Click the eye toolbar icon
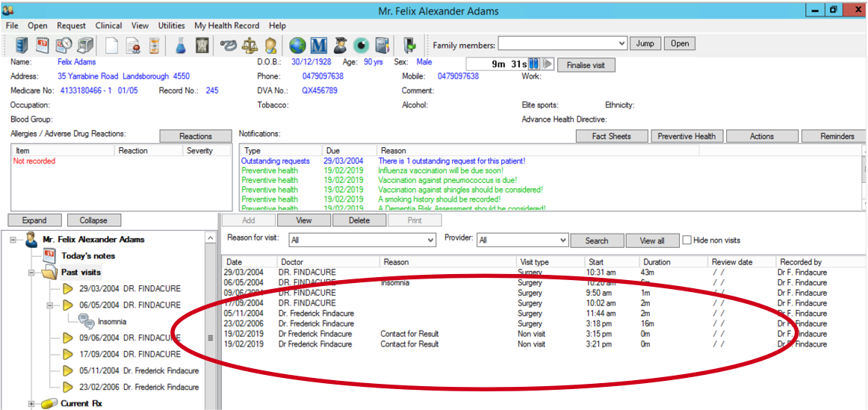The width and height of the screenshot is (868, 410). 361,44
